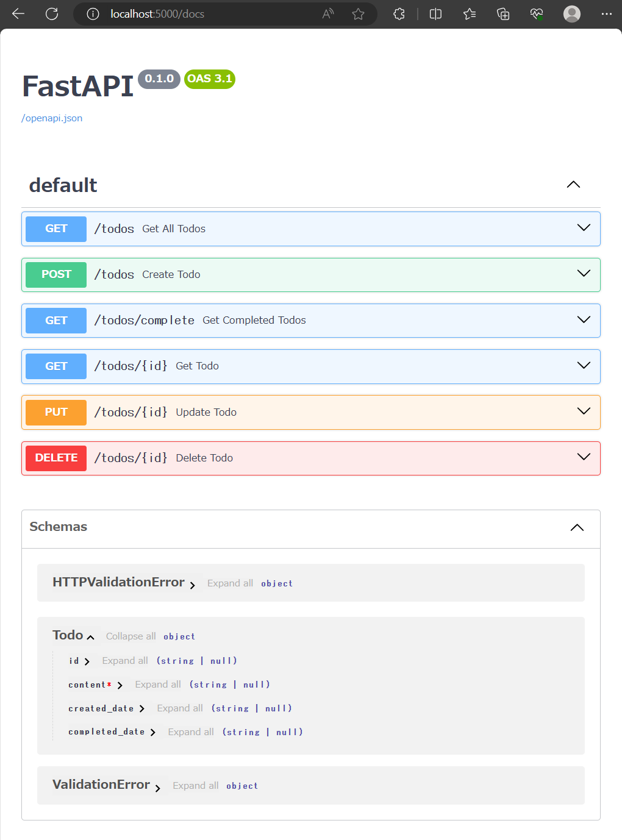Toggle split screen icon in toolbar
This screenshot has height=840, width=622.
coord(435,14)
